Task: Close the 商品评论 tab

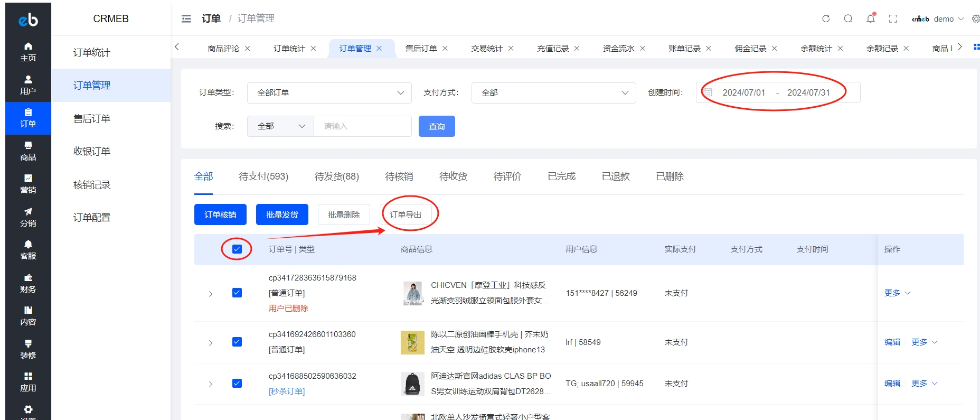Action: [x=247, y=48]
